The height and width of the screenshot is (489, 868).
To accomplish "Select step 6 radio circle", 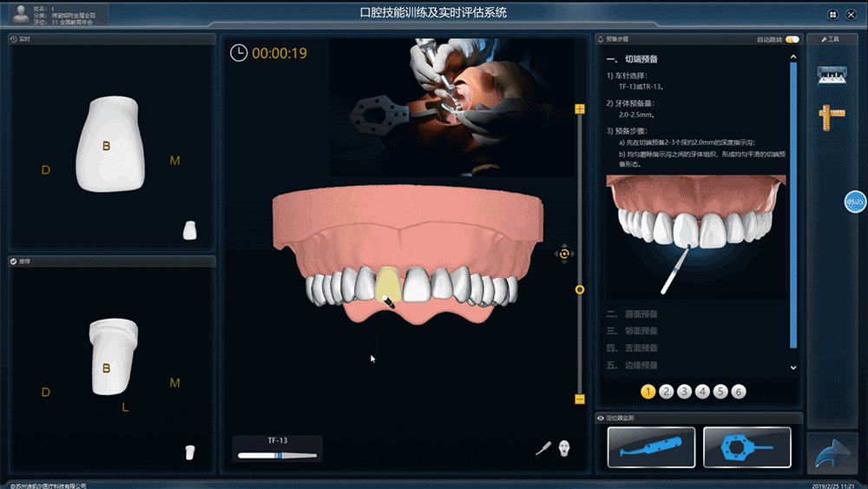I will (x=739, y=392).
